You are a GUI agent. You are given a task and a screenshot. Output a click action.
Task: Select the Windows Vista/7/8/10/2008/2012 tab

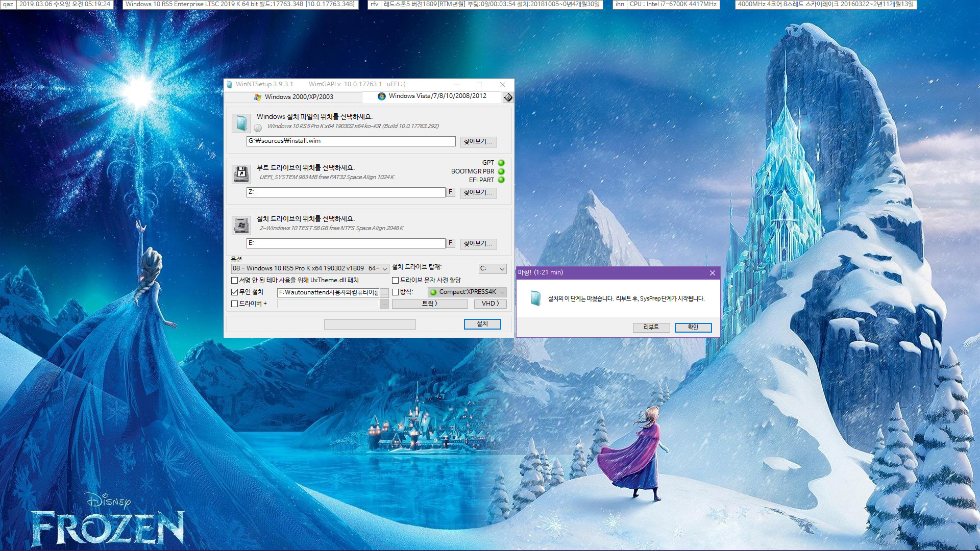coord(432,96)
